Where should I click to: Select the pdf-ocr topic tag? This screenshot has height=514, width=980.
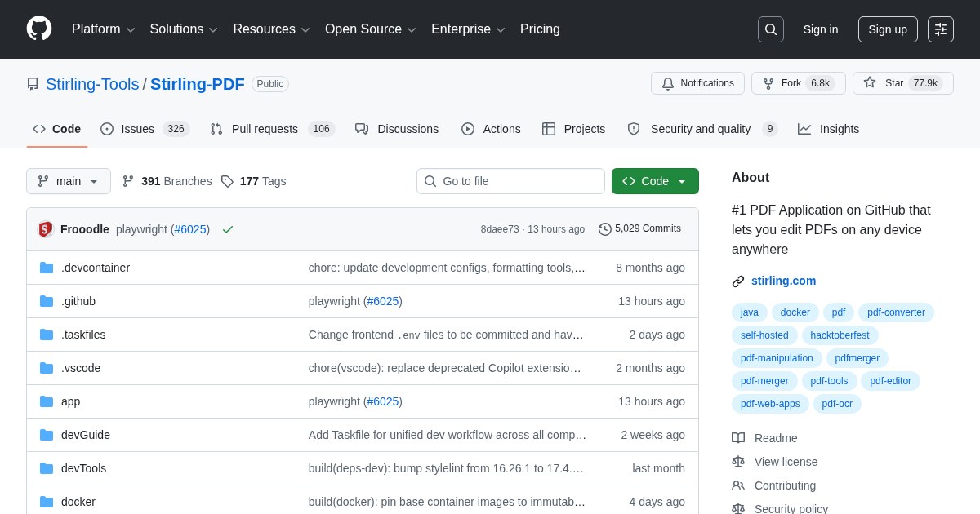(x=837, y=404)
